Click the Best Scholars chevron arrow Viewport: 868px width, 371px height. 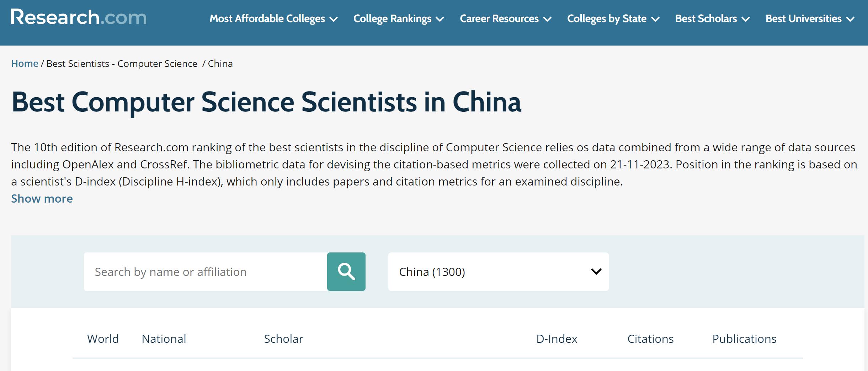pyautogui.click(x=745, y=19)
